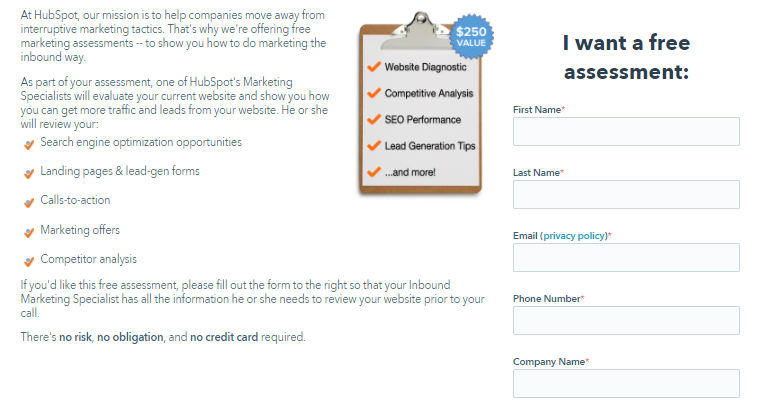Click the checkmark icon beside Search engine optimization opportunities

[29, 144]
